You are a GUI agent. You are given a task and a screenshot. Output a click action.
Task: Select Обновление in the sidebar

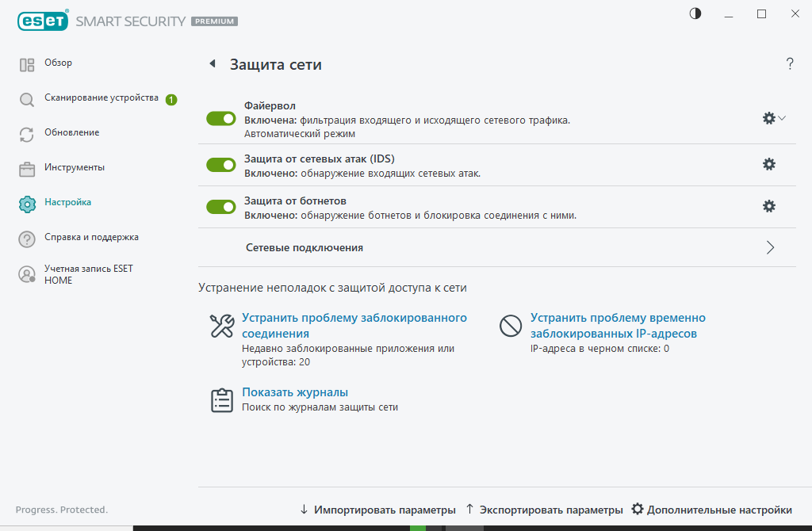72,132
